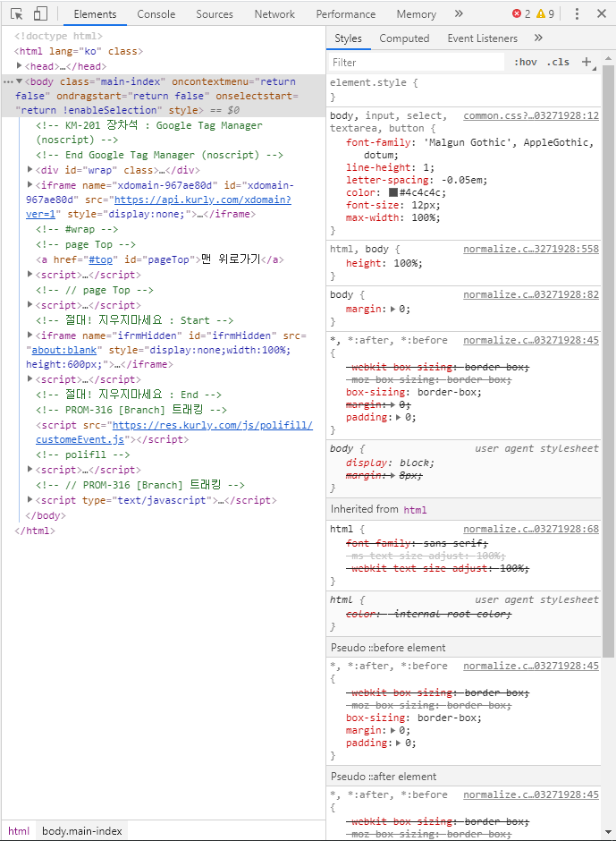This screenshot has width=616, height=841.
Task: Select body.main-index breadcrumb
Action: coord(82,831)
